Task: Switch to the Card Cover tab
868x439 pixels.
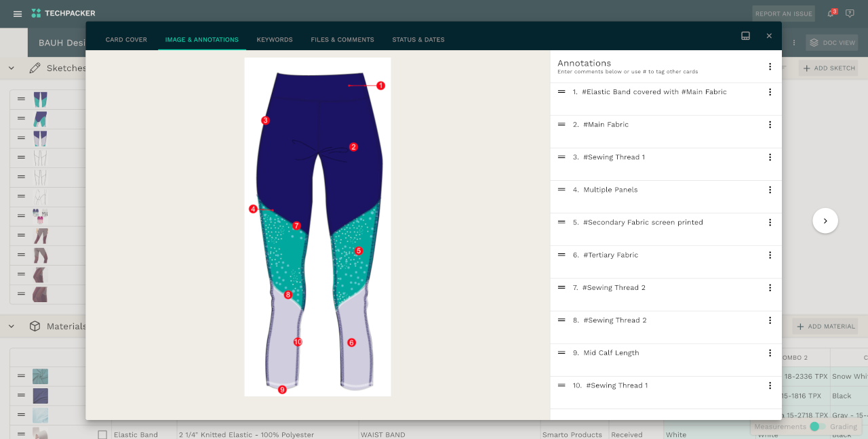Action: pyautogui.click(x=126, y=40)
